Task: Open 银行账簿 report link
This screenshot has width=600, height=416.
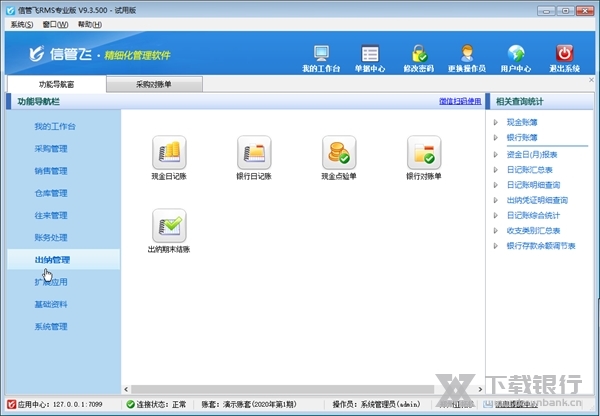Action: coord(522,137)
